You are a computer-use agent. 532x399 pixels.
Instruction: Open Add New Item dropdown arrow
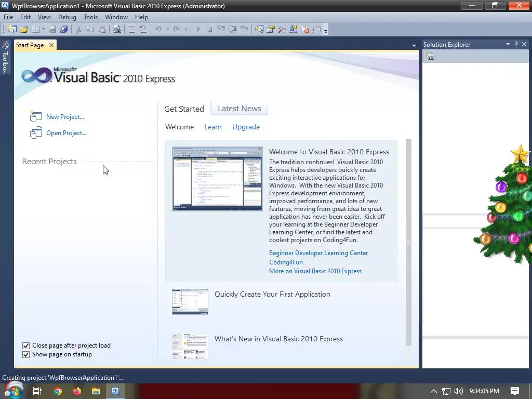pos(44,29)
